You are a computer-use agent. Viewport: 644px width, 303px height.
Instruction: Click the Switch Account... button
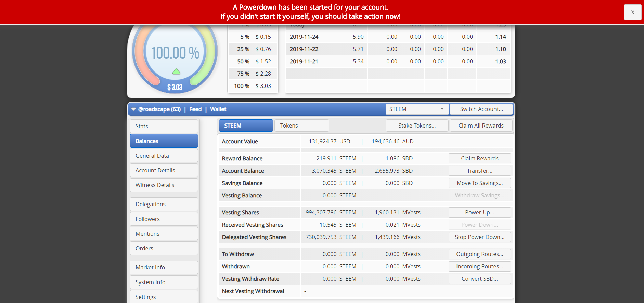click(x=481, y=109)
